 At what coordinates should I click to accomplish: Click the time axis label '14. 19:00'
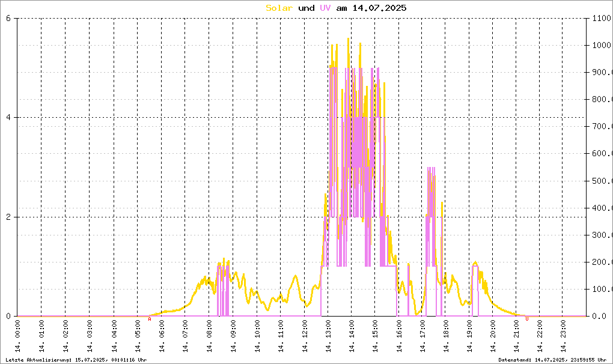coord(469,336)
